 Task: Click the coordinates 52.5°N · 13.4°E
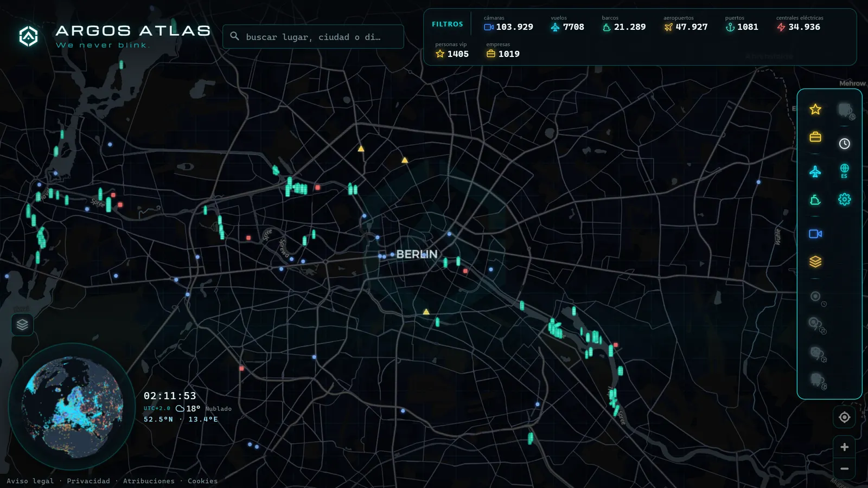click(181, 419)
